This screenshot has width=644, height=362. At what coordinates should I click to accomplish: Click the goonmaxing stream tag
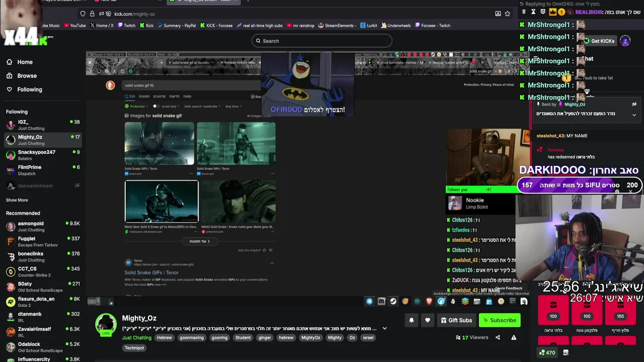tap(192, 337)
